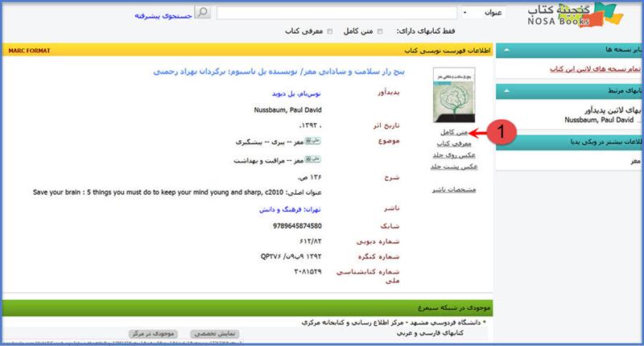Screen dimensions: 644x346
Task: Open عکس روی جلد front cover link
Action: tap(457, 154)
